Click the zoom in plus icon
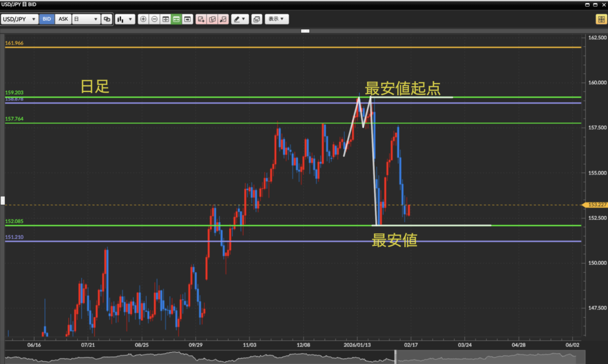This screenshot has height=364, width=608. coord(142,19)
